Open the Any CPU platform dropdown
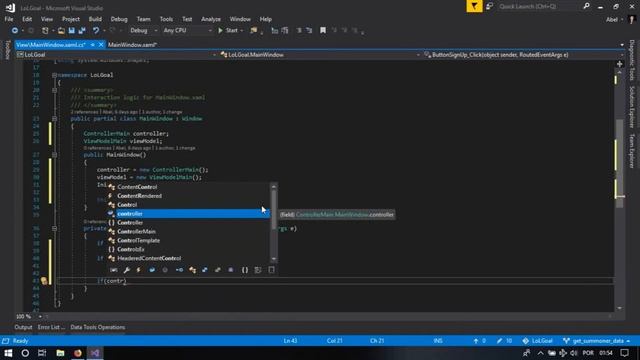 coord(187,31)
